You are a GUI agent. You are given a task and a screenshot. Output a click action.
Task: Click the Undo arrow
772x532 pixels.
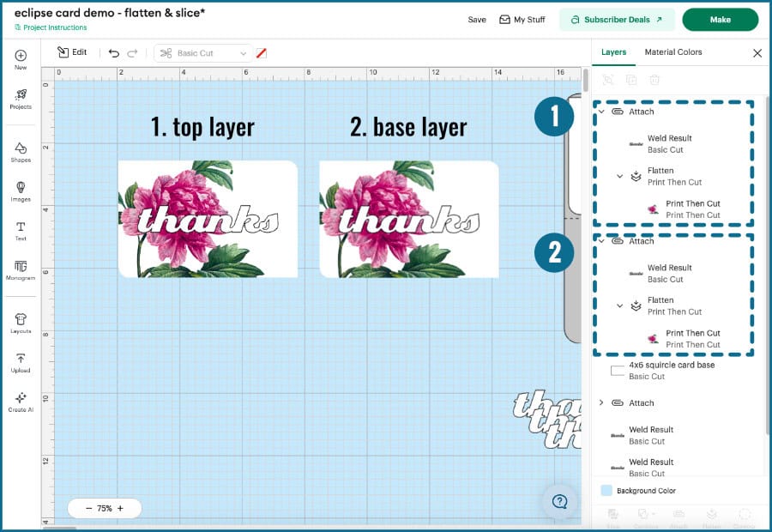(x=114, y=52)
